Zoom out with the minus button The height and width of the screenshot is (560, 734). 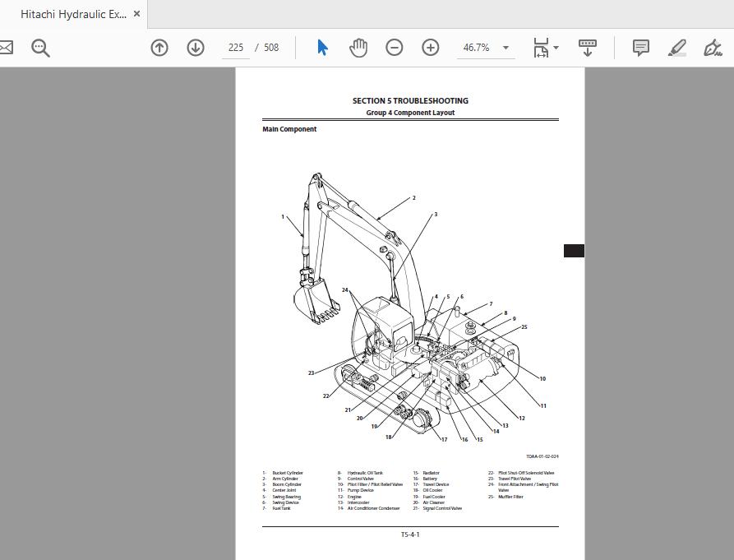395,48
